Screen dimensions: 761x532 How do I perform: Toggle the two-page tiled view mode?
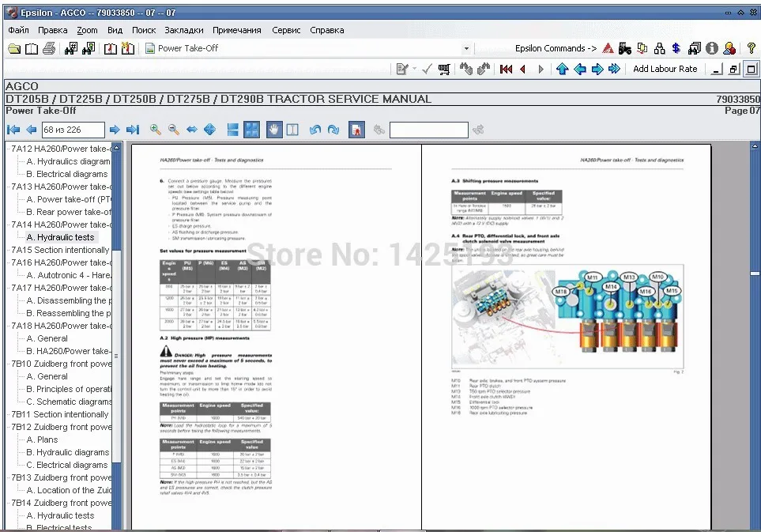(x=251, y=130)
